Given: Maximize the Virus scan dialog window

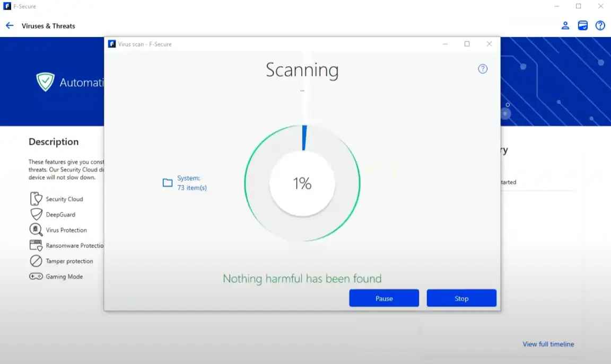Looking at the screenshot, I should 467,44.
